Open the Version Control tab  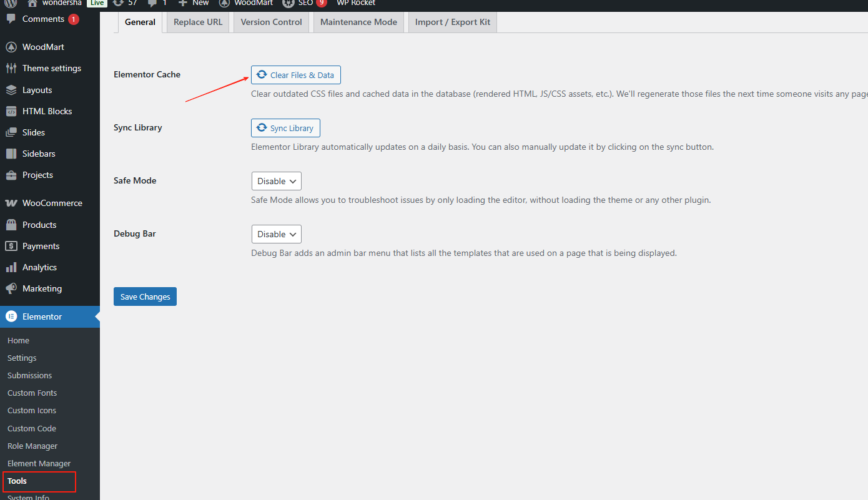271,22
